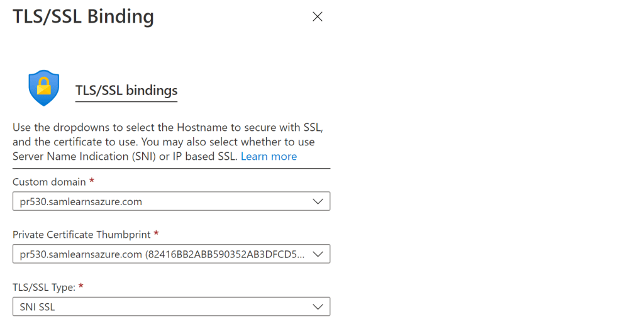The height and width of the screenshot is (331, 644).
Task: Click the red asterisk beside Custom domain
Action: (92, 181)
